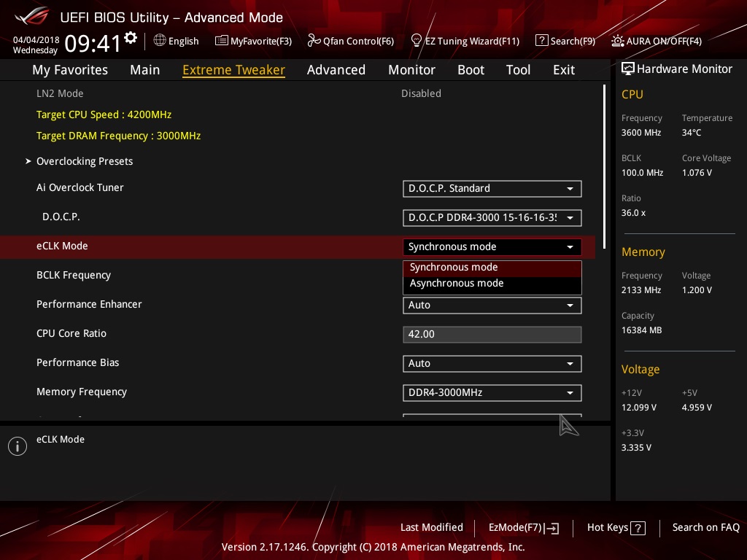Toggle AURA ON/OFF(F4)
Screen dimensions: 747x560
click(657, 41)
